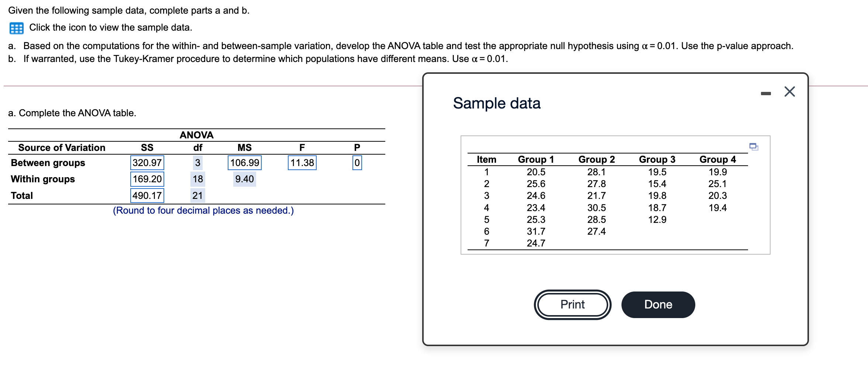Click the X to close the Sample data popup

(x=789, y=92)
